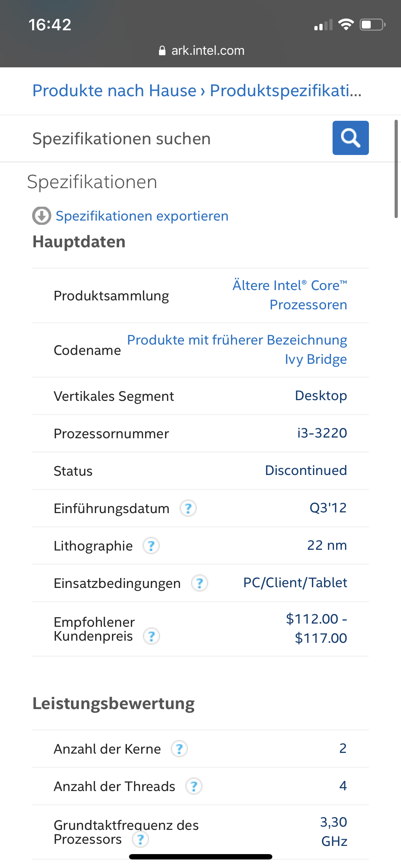The width and height of the screenshot is (401, 868).
Task: Tap the Hauptdaten section heading
Action: 79,242
